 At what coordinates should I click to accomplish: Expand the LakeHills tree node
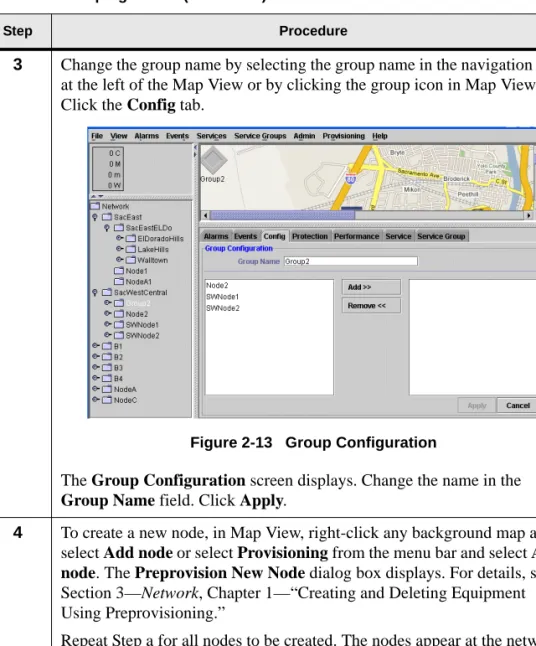pos(119,249)
